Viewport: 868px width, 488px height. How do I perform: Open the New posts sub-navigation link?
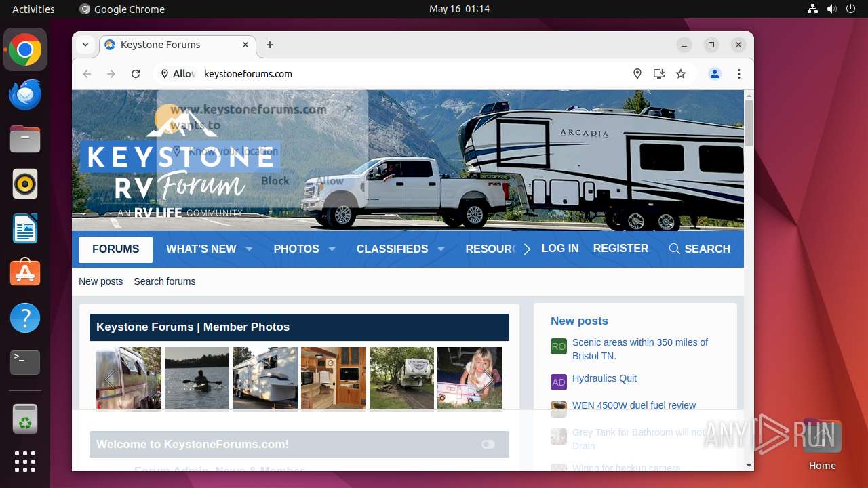pyautogui.click(x=101, y=281)
